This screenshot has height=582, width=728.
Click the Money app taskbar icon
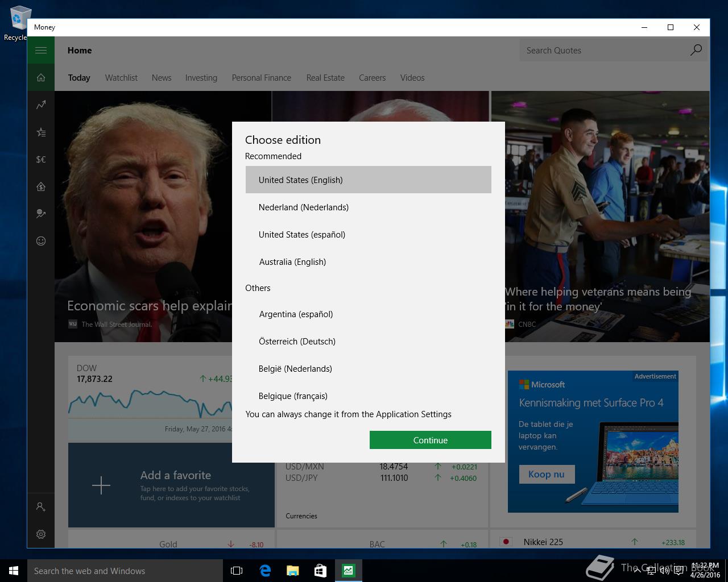(348, 571)
